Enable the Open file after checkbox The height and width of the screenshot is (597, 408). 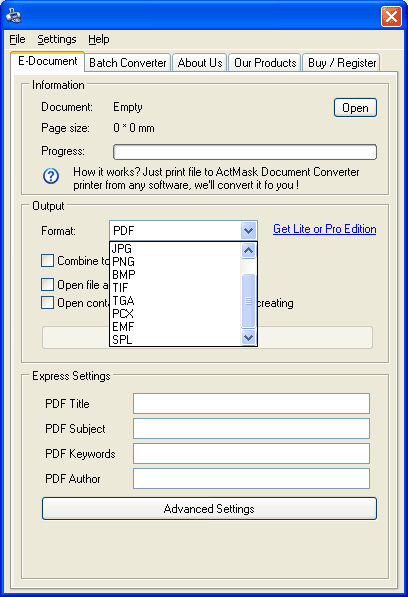click(x=47, y=284)
